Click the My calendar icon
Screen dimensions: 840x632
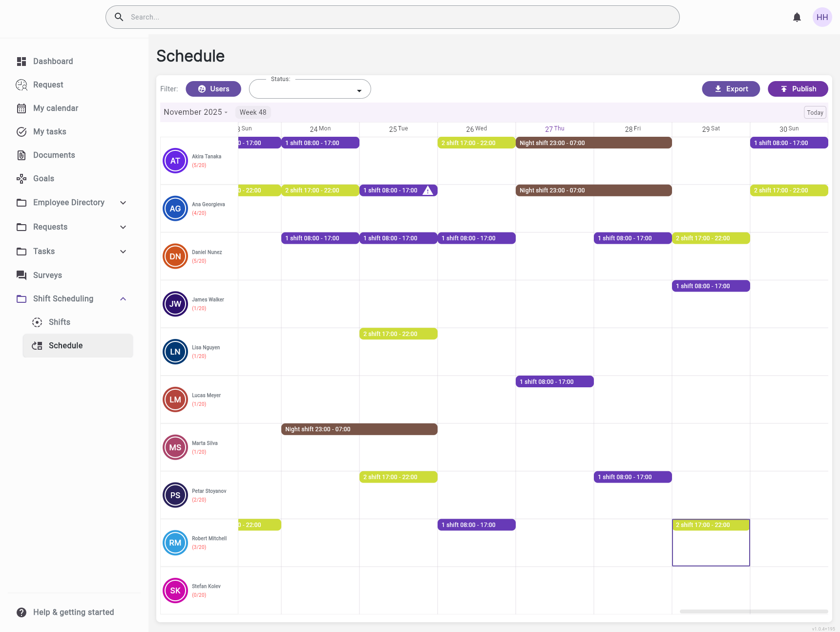[21, 108]
